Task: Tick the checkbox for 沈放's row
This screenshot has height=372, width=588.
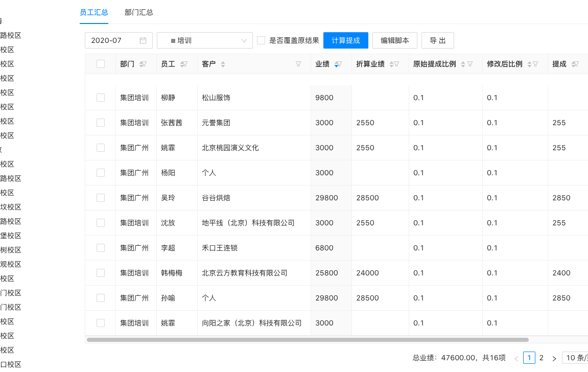Action: [101, 223]
